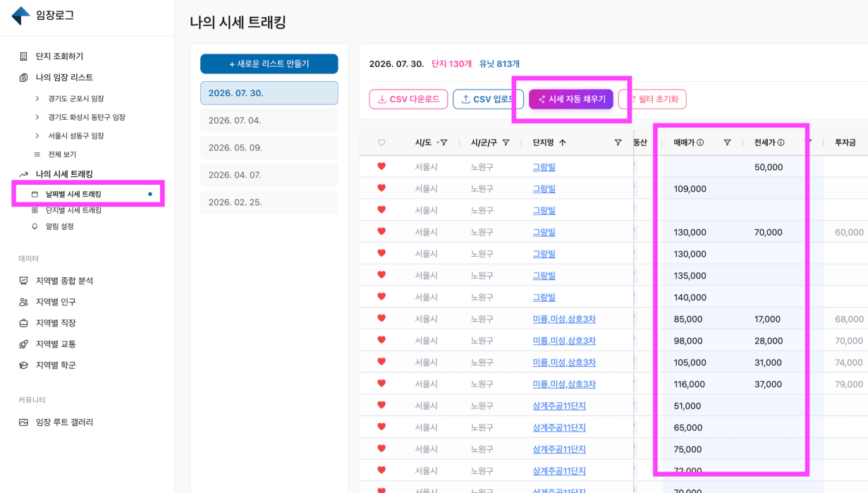Image resolution: width=868 pixels, height=493 pixels.
Task: Click the filter icon in 단지명 column header
Action: click(x=618, y=142)
